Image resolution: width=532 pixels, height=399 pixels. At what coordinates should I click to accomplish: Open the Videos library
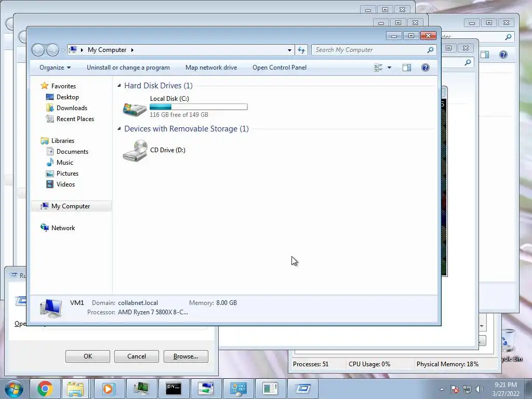pos(65,184)
